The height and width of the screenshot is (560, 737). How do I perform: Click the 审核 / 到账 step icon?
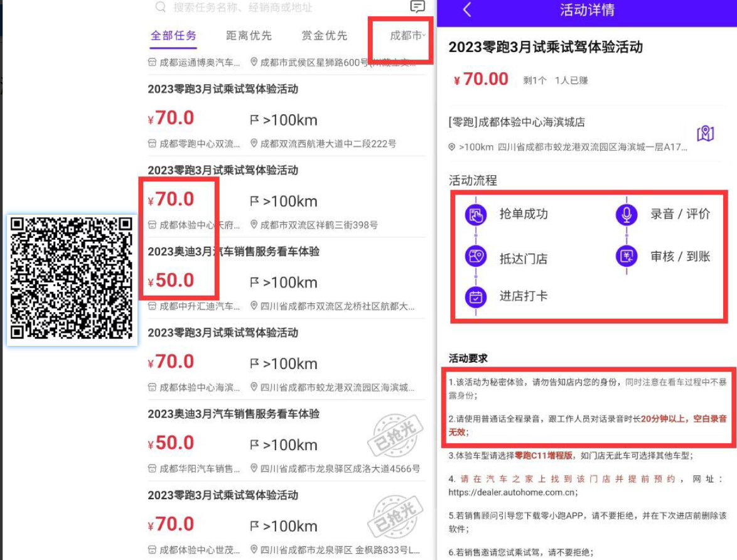(627, 256)
